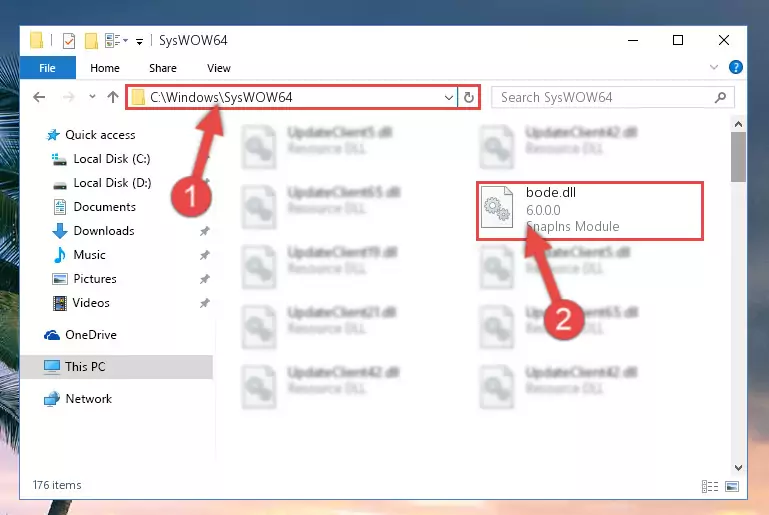Click the pin icon next to Pictures

pos(205,279)
